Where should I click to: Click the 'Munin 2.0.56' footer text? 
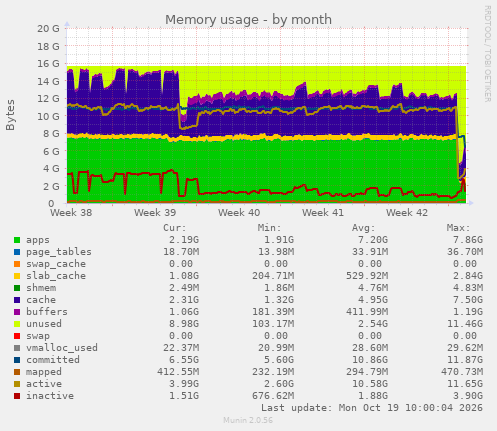(x=248, y=420)
